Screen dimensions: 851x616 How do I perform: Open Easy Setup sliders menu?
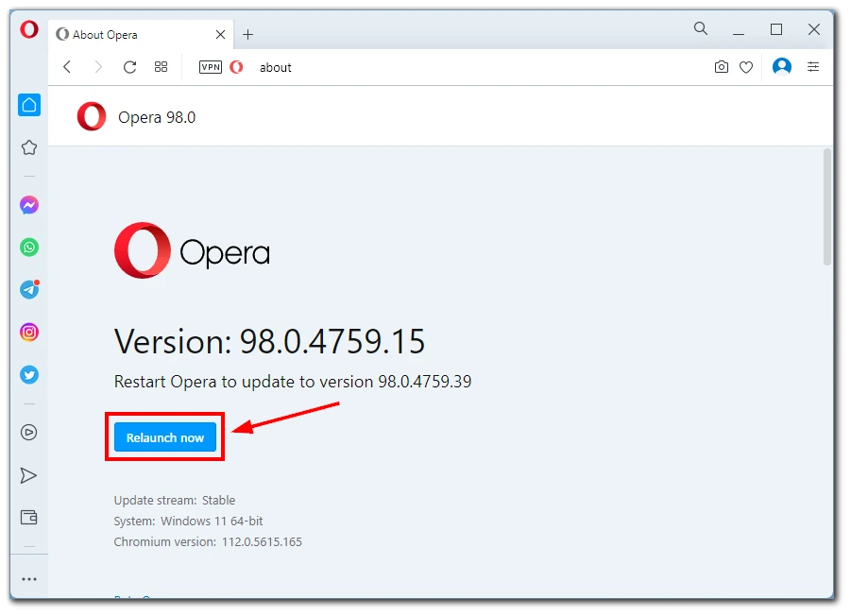(x=813, y=67)
